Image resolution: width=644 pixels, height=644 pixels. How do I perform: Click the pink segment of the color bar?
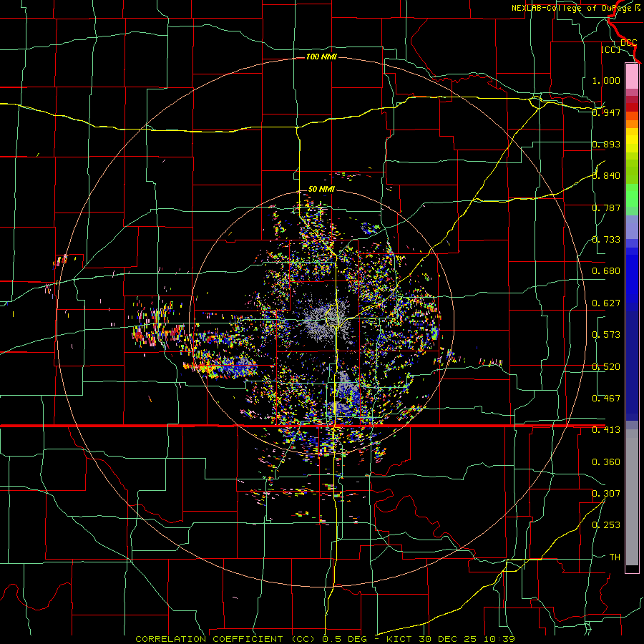632,76
